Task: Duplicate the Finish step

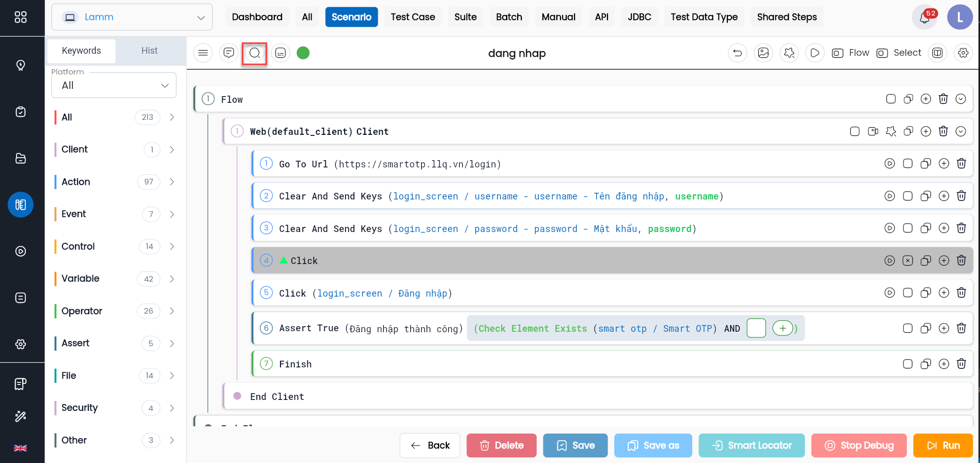Action: (926, 364)
